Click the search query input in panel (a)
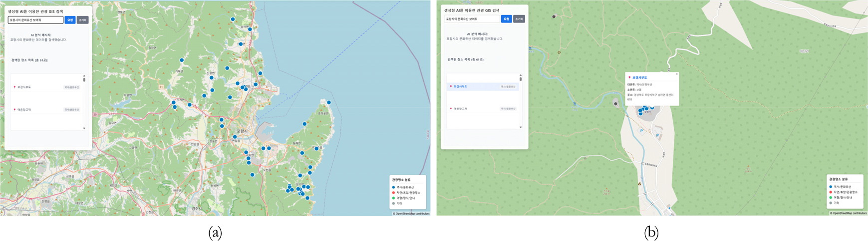Screen dimensions: 868x241 tap(35, 20)
